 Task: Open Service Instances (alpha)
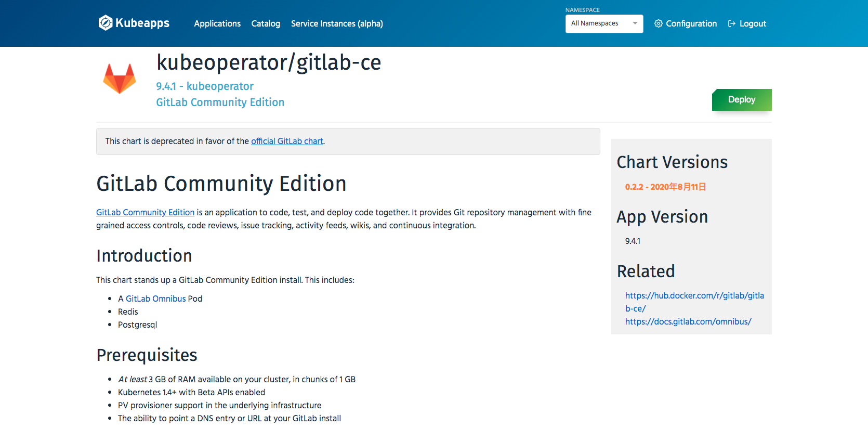[337, 23]
